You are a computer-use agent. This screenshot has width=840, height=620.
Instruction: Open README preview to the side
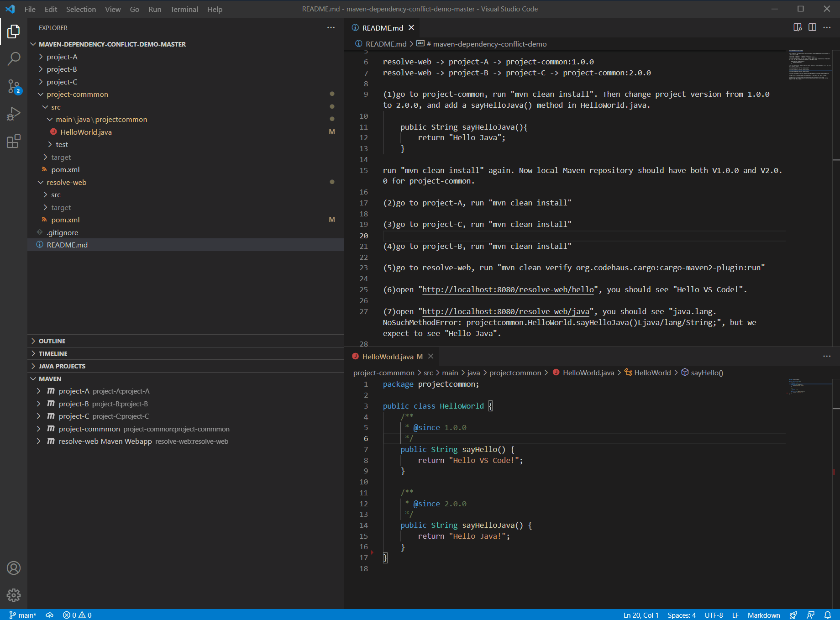(x=798, y=27)
